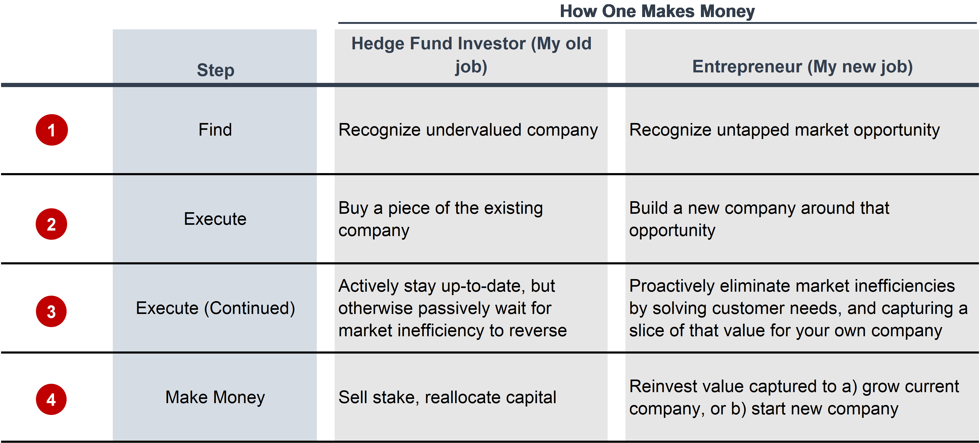Screen dimensions: 980x443
Task: Click the 'Step' column header
Action: coord(215,70)
